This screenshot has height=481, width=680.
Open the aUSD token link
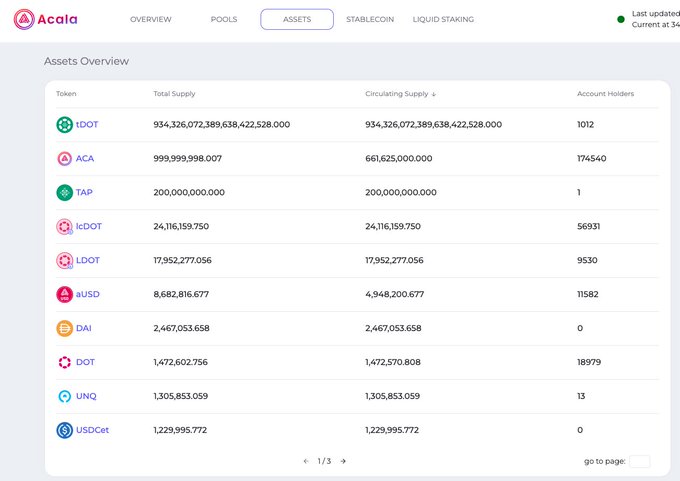(88, 294)
